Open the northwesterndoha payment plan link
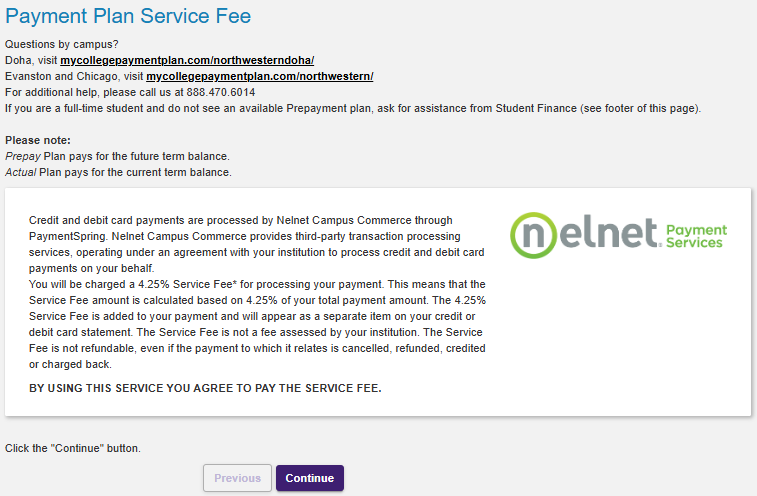Image resolution: width=757 pixels, height=496 pixels. (x=187, y=60)
